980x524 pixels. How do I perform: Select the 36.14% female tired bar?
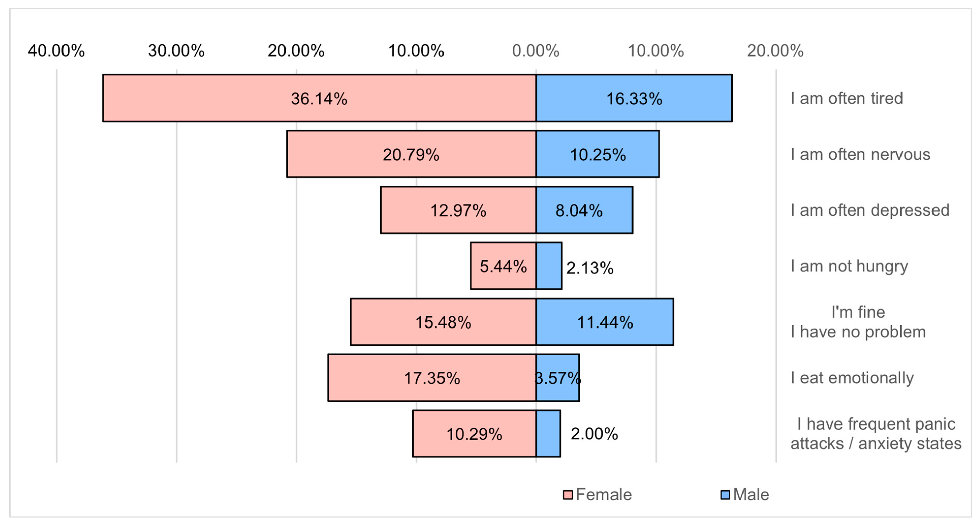(x=320, y=98)
